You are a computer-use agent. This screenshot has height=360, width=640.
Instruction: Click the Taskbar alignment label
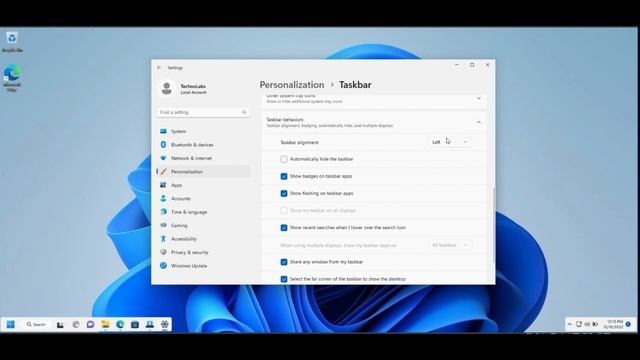[x=299, y=142]
